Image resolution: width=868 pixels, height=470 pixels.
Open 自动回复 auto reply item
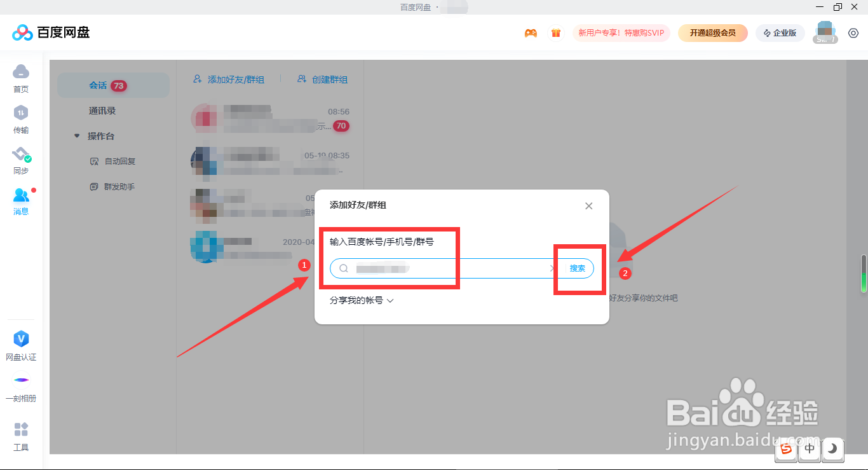pyautogui.click(x=113, y=162)
